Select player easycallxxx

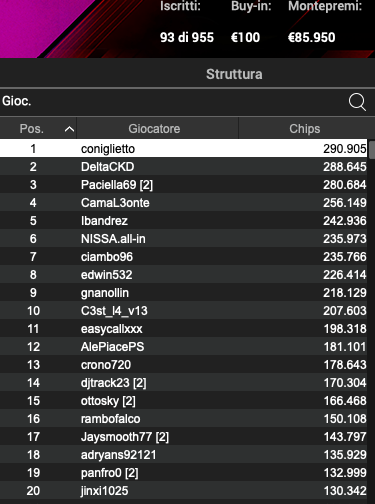click(111, 329)
